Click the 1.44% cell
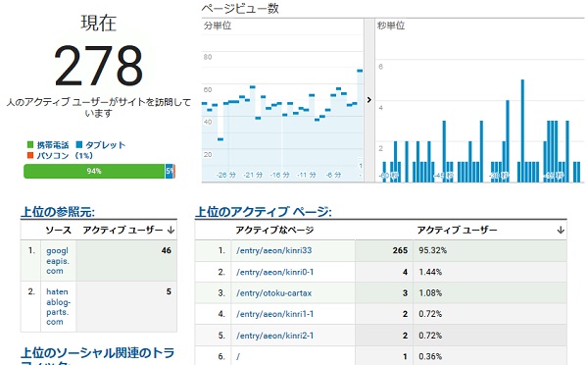The height and width of the screenshot is (365, 588). point(430,272)
